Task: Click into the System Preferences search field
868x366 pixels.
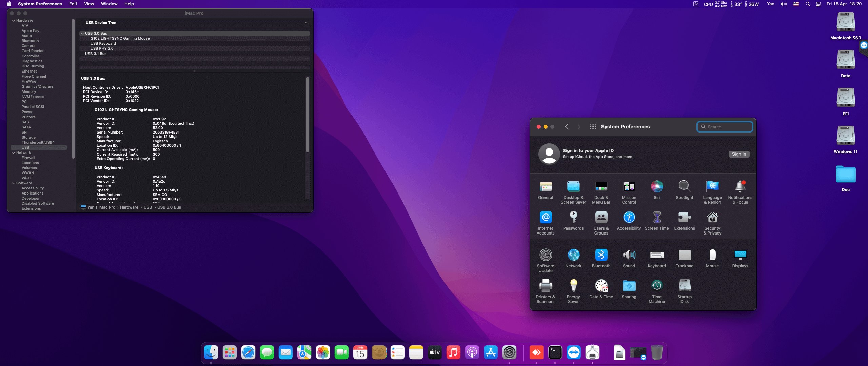Action: pyautogui.click(x=725, y=127)
